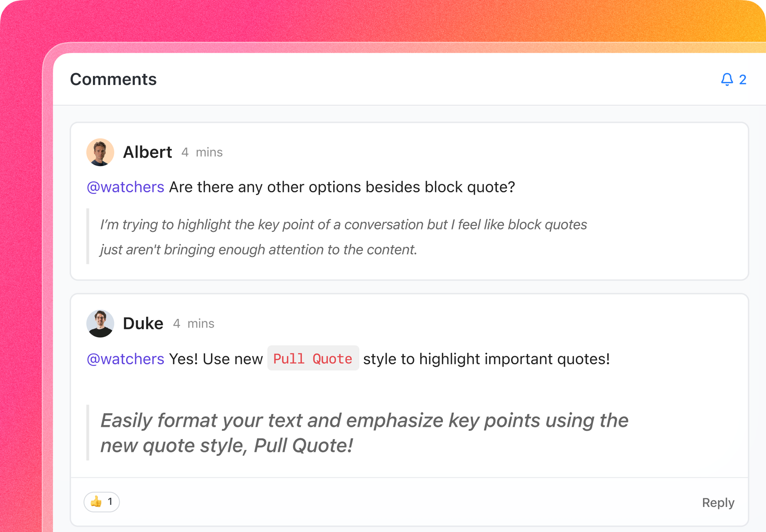Click Albert's 4 mins timestamp
This screenshot has height=532, width=766.
[202, 152]
